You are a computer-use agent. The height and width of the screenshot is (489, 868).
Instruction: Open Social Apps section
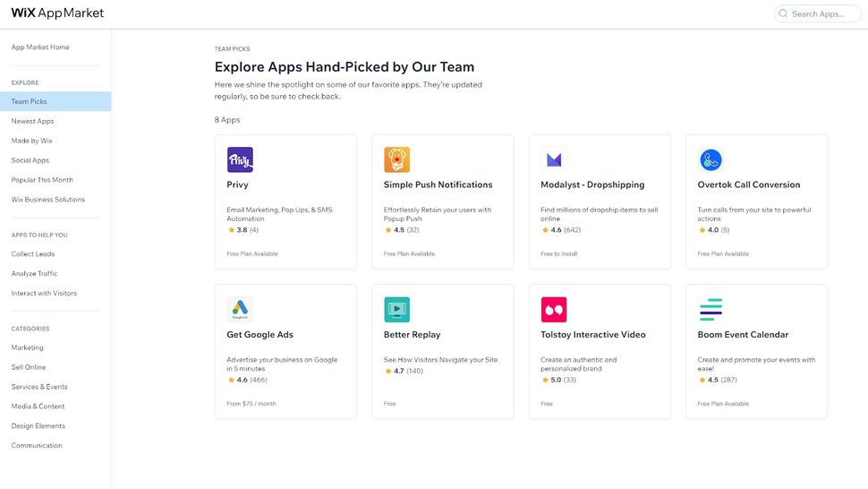[x=30, y=160]
